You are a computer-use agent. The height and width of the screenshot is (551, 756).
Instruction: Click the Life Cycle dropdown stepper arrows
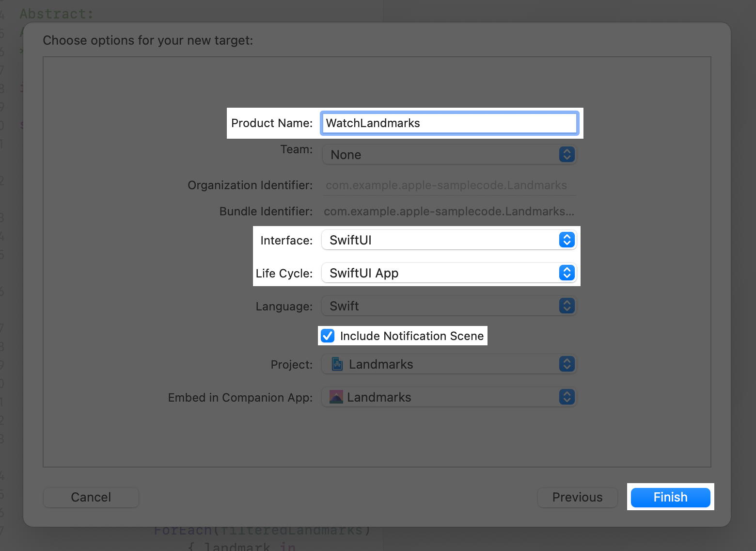click(567, 273)
